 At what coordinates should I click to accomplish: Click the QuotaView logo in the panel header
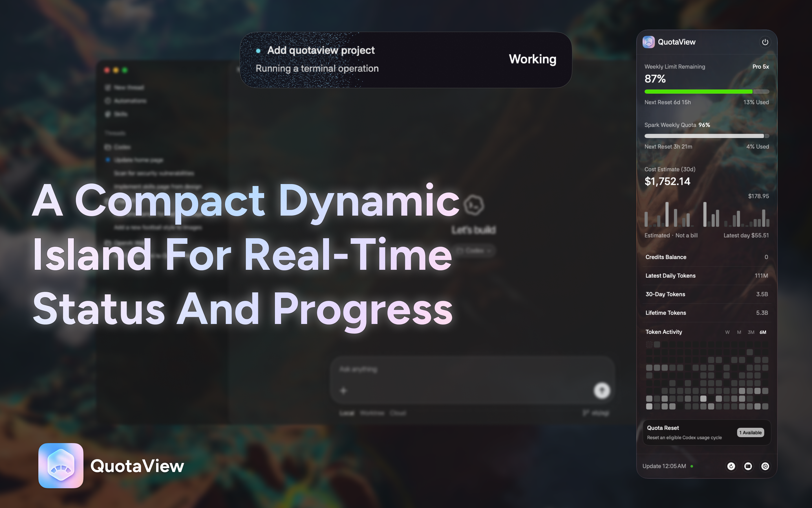tap(648, 42)
